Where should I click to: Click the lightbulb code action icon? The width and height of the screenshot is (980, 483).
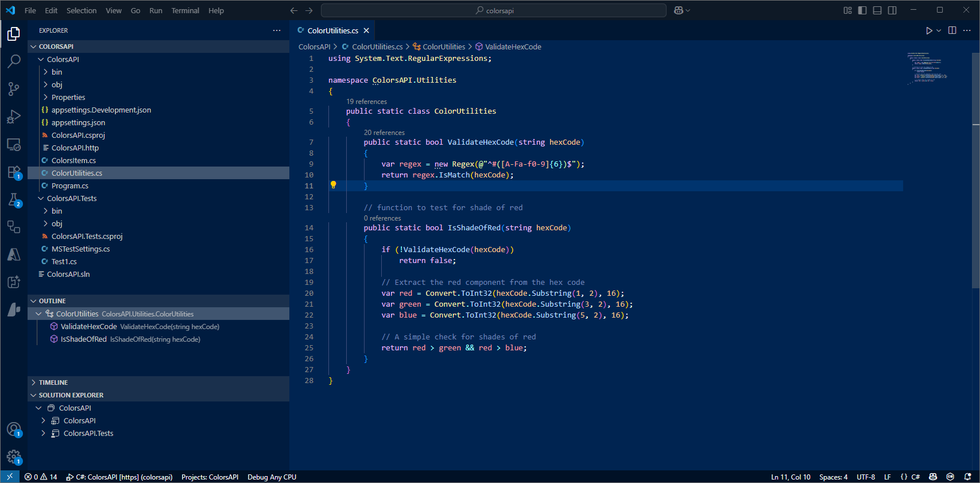(333, 185)
